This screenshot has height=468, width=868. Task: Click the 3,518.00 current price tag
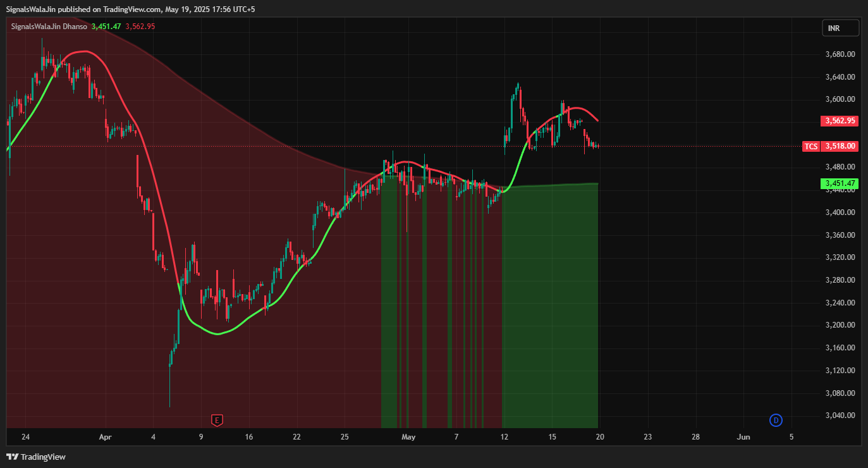coord(840,146)
